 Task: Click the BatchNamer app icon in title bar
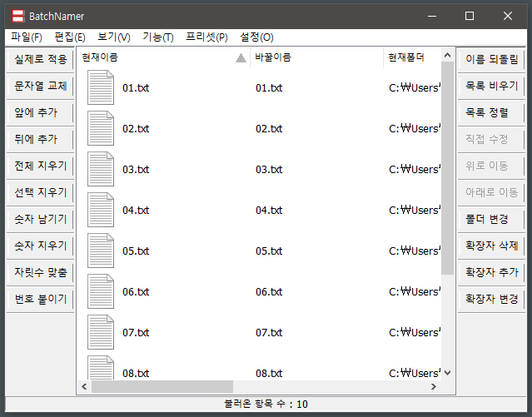click(18, 16)
